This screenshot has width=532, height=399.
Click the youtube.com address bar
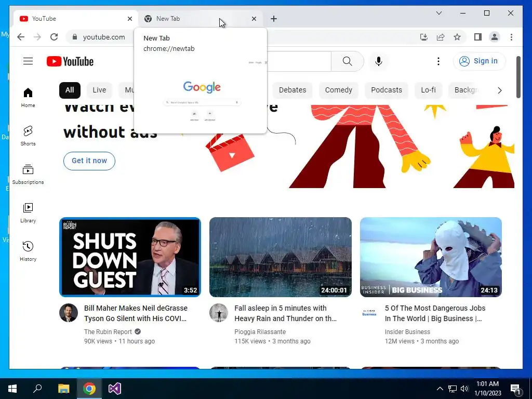coord(104,37)
